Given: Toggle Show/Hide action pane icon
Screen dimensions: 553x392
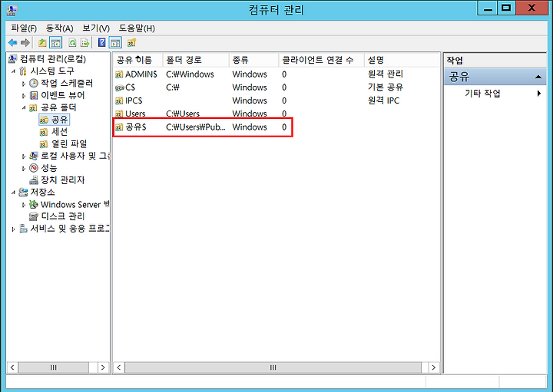Looking at the screenshot, I should [115, 43].
